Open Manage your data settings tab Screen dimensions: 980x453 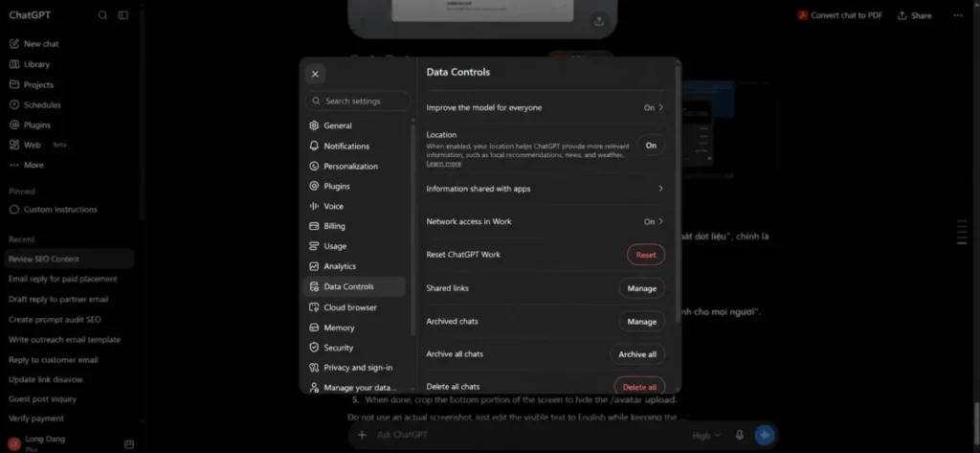[356, 387]
